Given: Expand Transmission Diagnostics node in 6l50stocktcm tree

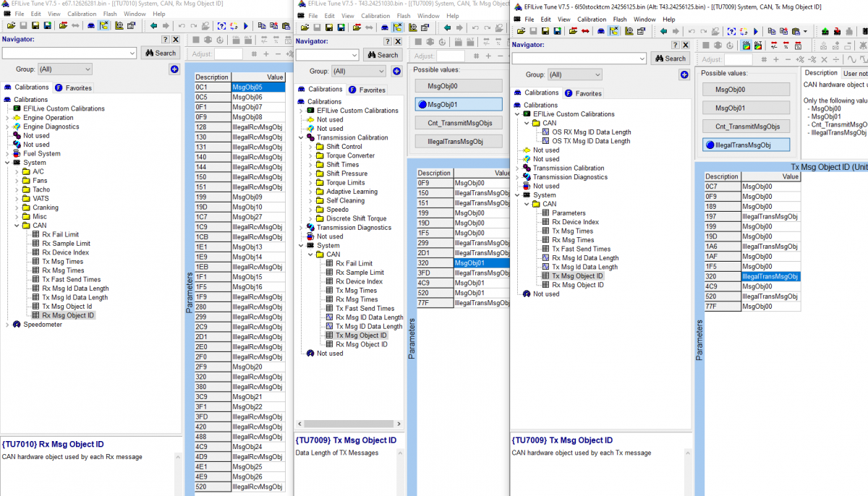Looking at the screenshot, I should [518, 177].
